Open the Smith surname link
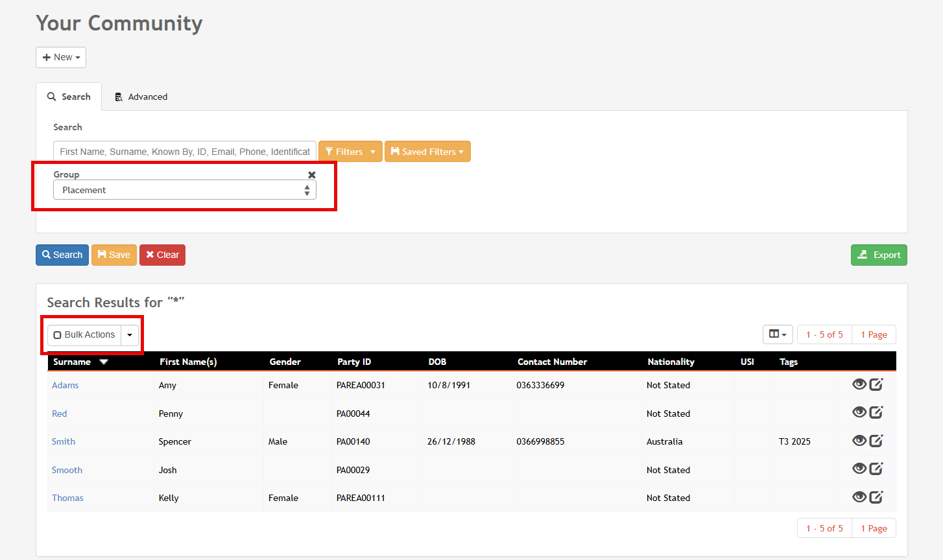This screenshot has width=943, height=560. [64, 441]
